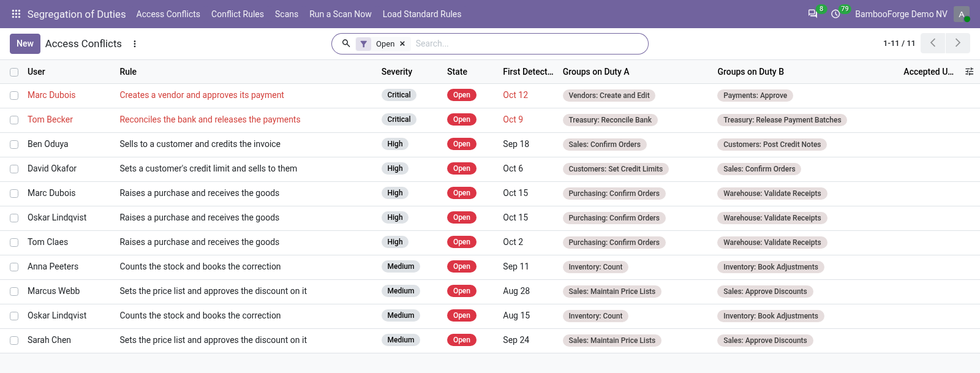Check the Sarah Chen row checkbox
The image size is (980, 373).
click(14, 341)
